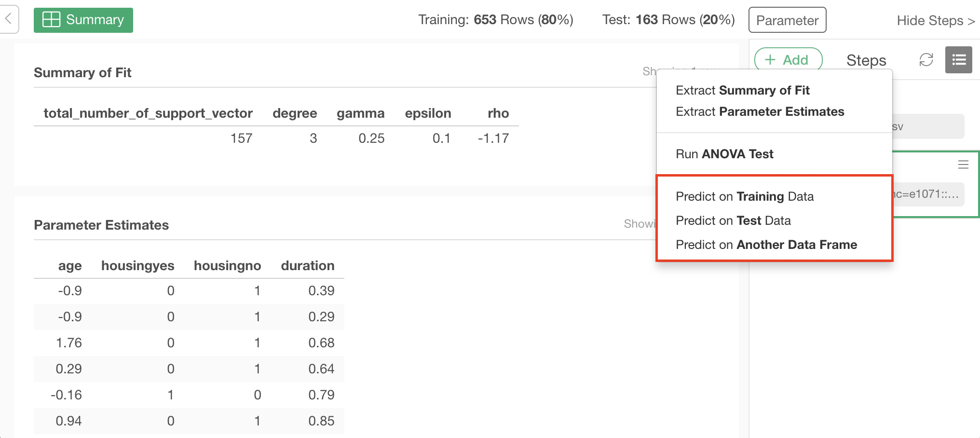Collapse panel with Hide Steps link
Viewport: 980px width, 438px height.
click(935, 20)
